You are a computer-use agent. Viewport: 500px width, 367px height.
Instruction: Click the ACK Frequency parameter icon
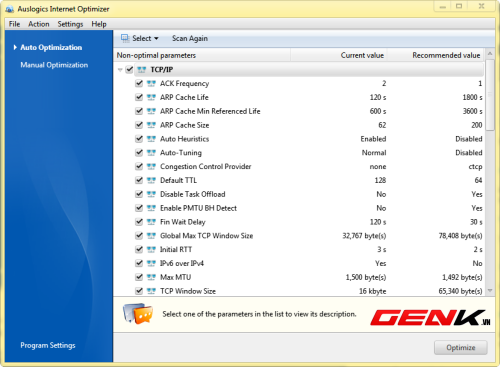click(x=151, y=83)
